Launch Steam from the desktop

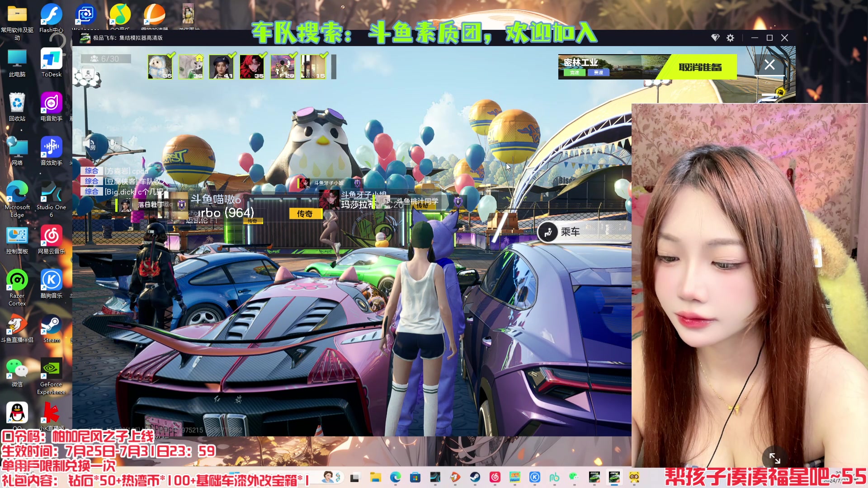52,328
